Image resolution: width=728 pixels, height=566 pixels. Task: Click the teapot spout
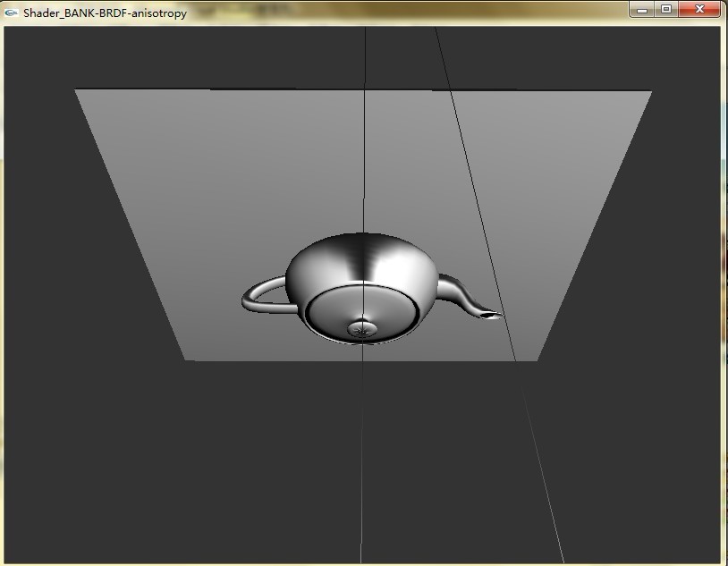[469, 297]
